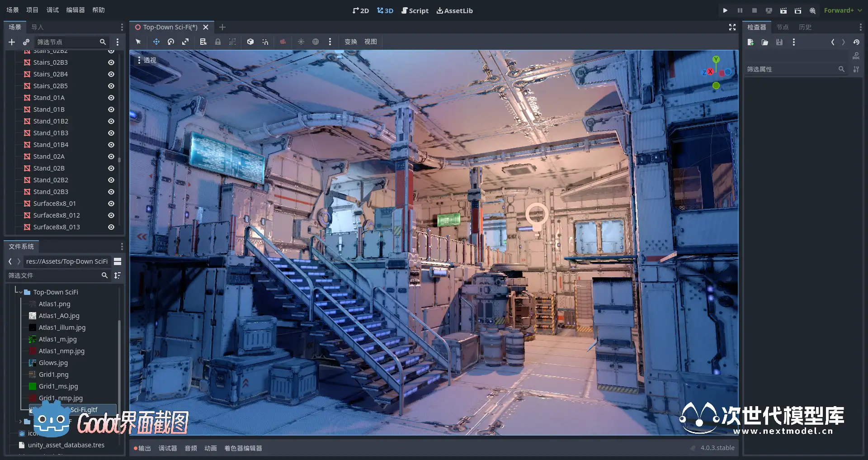Image resolution: width=868 pixels, height=460 pixels.
Task: Select the Rotate mode tool
Action: coord(171,42)
